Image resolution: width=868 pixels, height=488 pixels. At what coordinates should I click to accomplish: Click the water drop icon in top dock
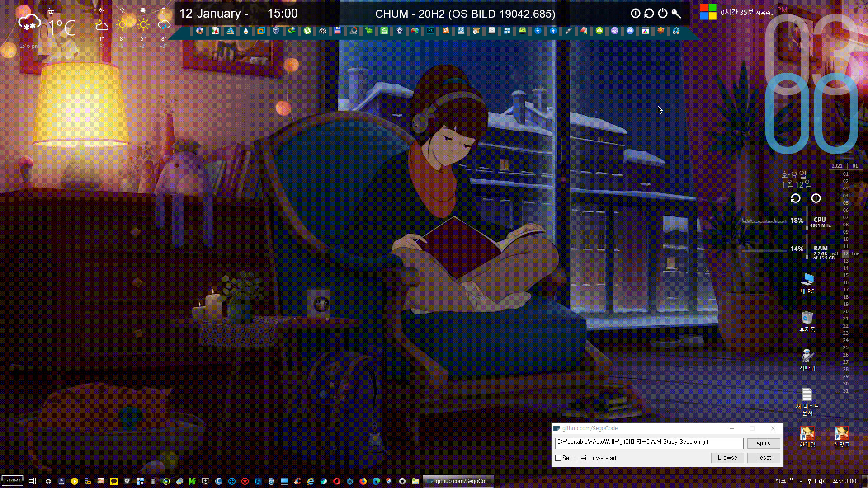tap(246, 31)
